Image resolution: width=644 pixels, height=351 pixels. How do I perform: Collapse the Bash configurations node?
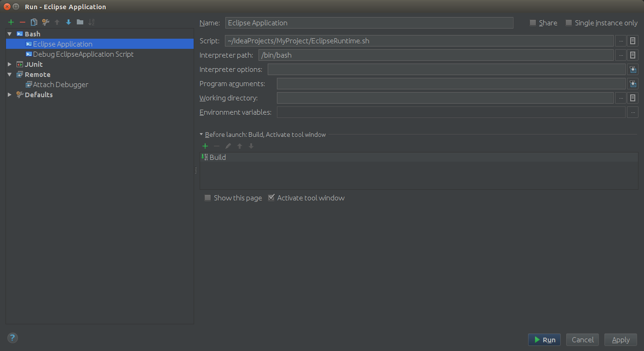(x=10, y=34)
